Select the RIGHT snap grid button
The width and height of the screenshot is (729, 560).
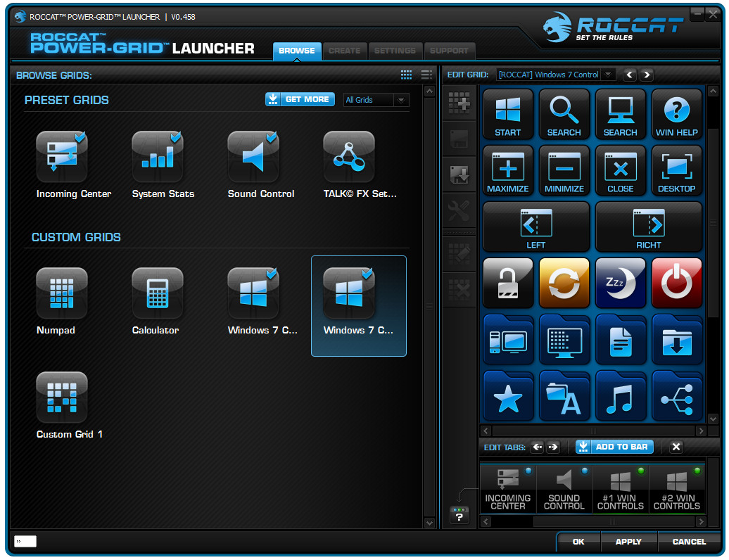[649, 227]
